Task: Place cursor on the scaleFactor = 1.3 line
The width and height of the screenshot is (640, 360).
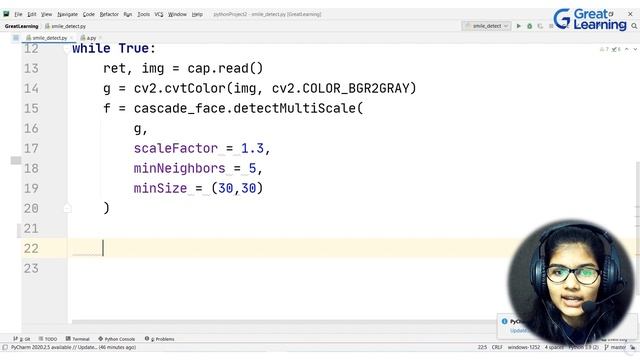Action: pyautogui.click(x=202, y=148)
